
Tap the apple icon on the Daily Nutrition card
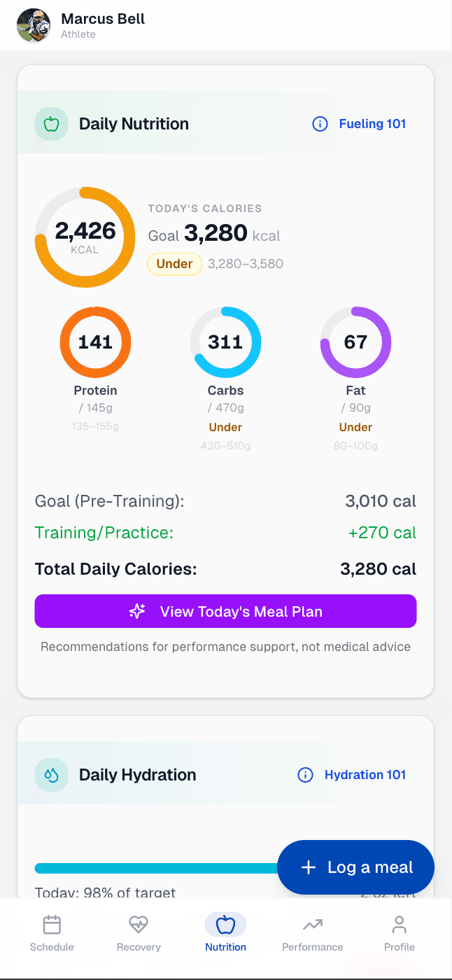(51, 124)
